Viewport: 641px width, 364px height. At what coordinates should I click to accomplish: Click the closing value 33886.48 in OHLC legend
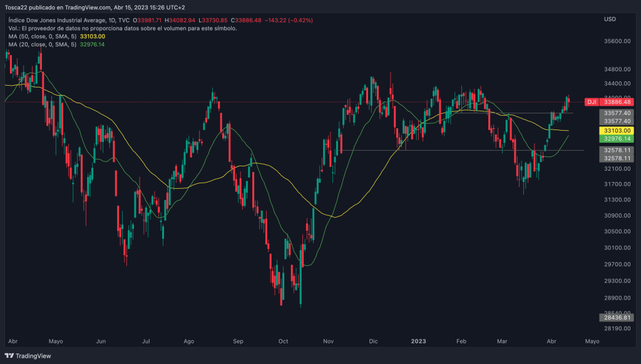(247, 20)
